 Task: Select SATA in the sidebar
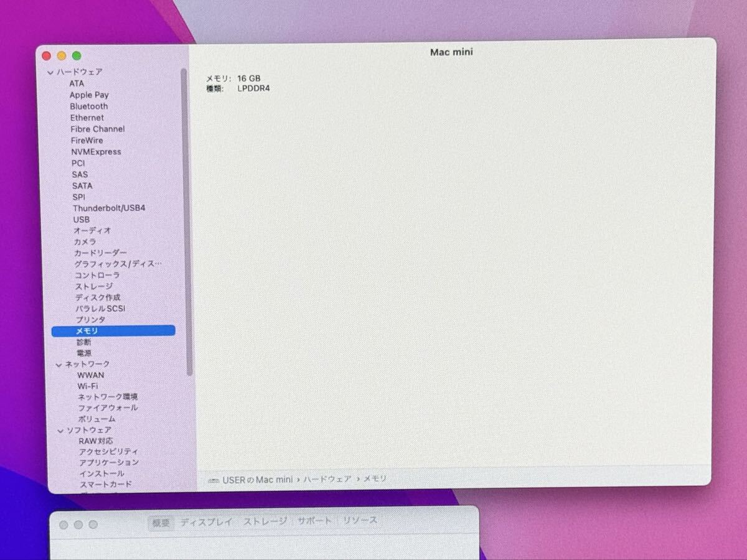pyautogui.click(x=82, y=186)
